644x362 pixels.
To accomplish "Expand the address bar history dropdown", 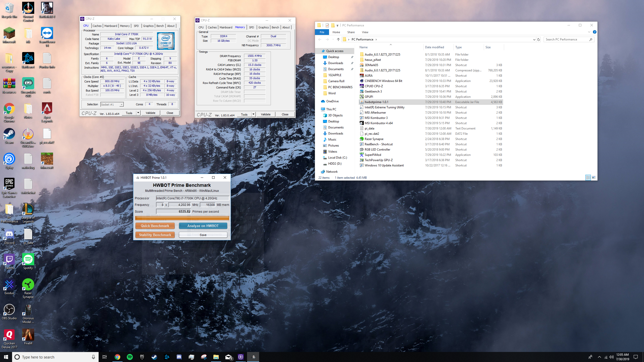I will tap(534, 39).
